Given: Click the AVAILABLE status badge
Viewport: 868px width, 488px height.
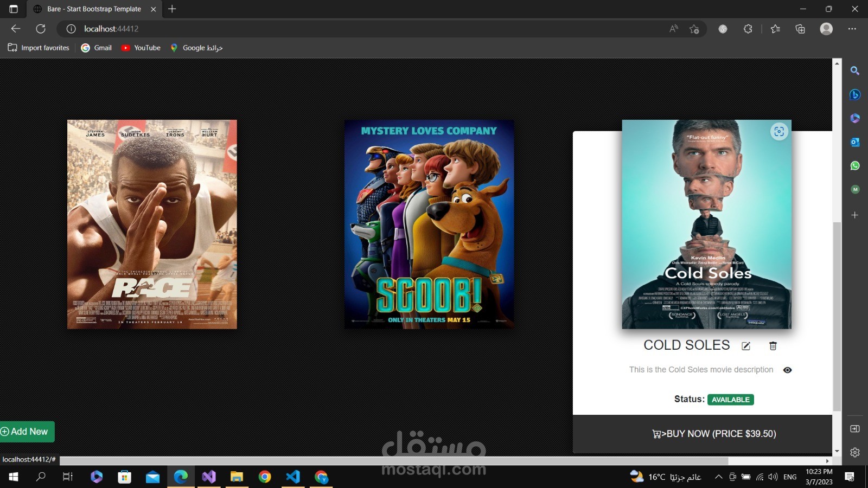Looking at the screenshot, I should click(731, 400).
